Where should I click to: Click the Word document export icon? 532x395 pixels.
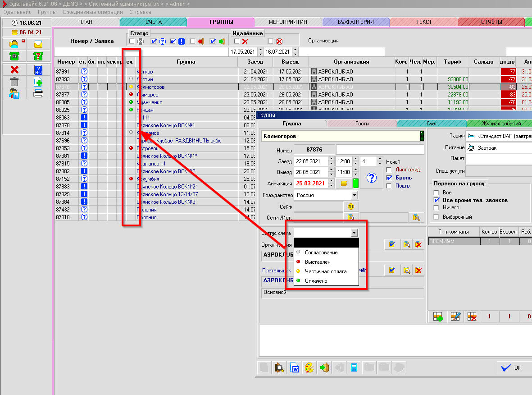click(294, 367)
